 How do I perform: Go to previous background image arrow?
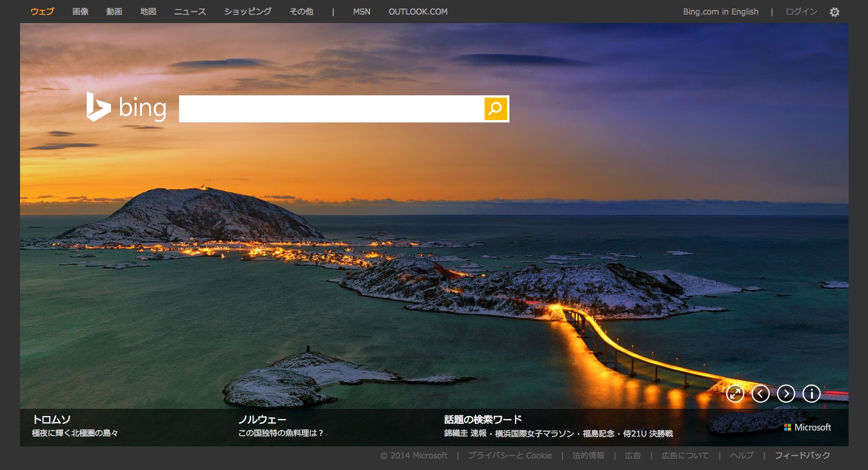(x=761, y=394)
